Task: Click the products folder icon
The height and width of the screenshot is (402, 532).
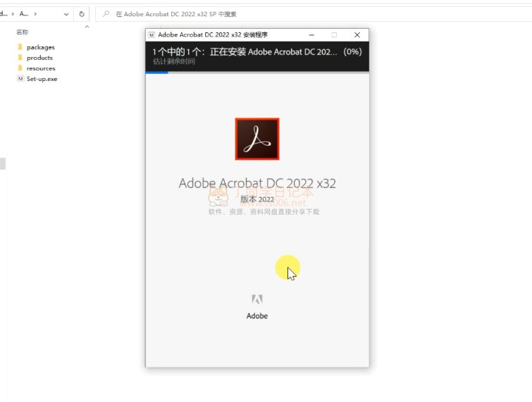Action: [20, 57]
